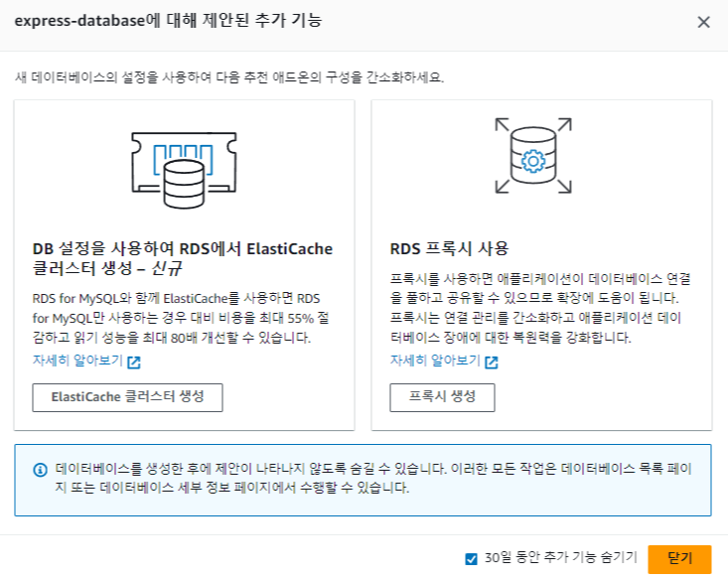Click the orange 닫기 button
This screenshot has height=580, width=728.
679,559
